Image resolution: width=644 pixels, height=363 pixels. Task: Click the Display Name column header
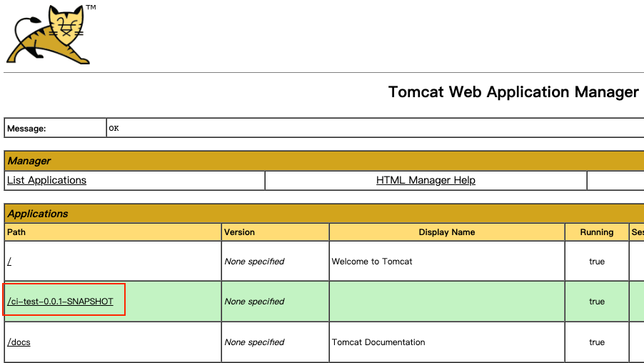pos(447,232)
